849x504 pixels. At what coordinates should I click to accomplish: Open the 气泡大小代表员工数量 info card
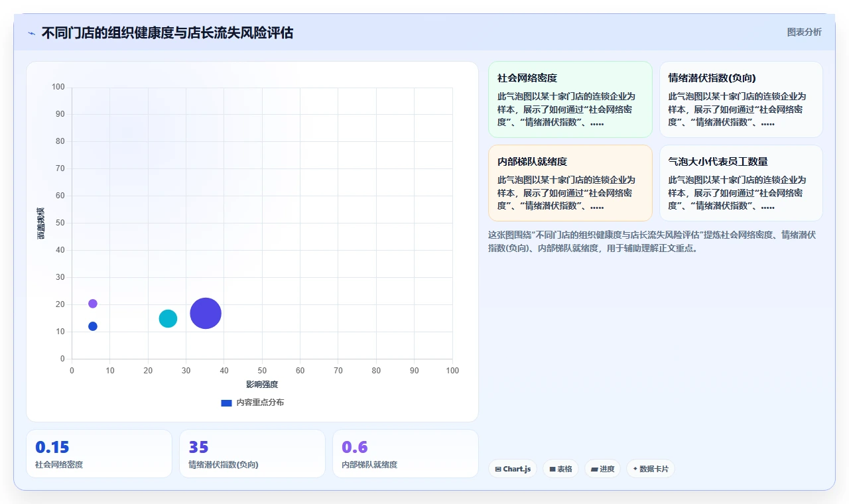741,183
